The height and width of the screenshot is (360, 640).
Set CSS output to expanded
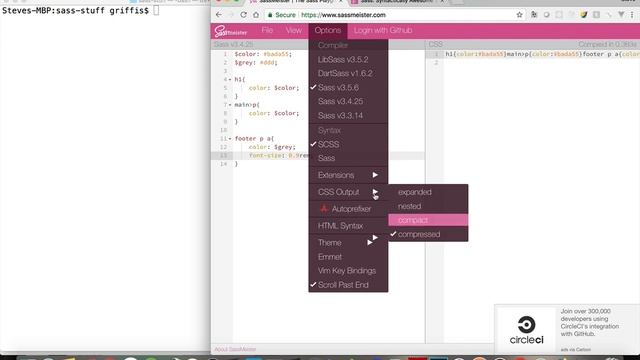(x=428, y=192)
